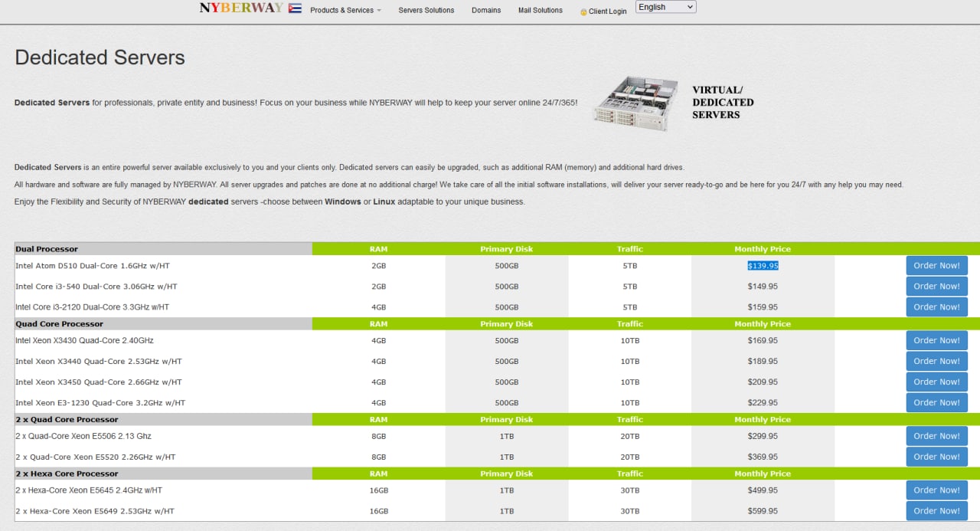
Task: Click the $169.95 monthly price
Action: coord(763,341)
